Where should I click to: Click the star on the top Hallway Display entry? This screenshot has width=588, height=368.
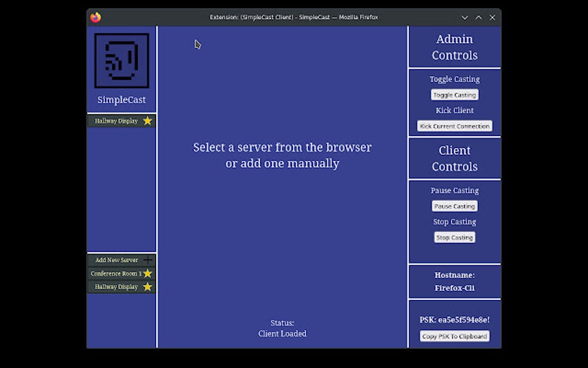(x=148, y=121)
